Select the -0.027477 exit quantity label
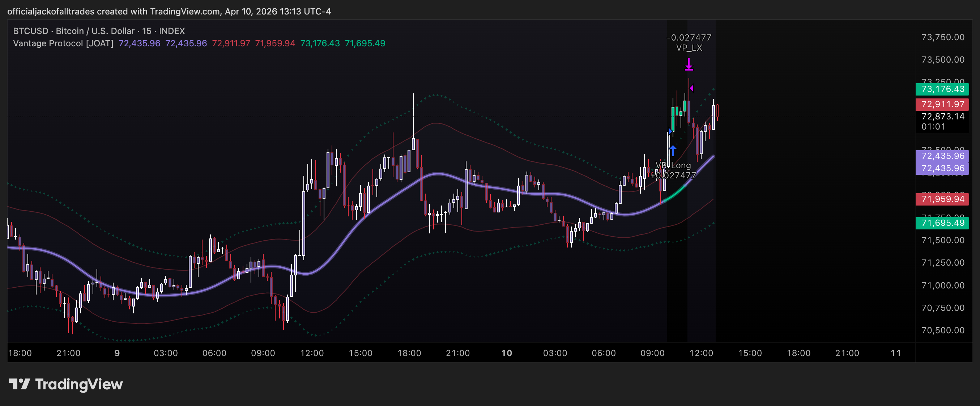Screen dimensions: 980x406 [689, 37]
